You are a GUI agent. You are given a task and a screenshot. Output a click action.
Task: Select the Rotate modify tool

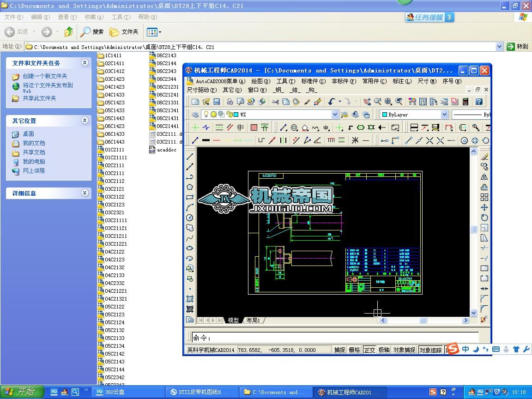[484, 218]
